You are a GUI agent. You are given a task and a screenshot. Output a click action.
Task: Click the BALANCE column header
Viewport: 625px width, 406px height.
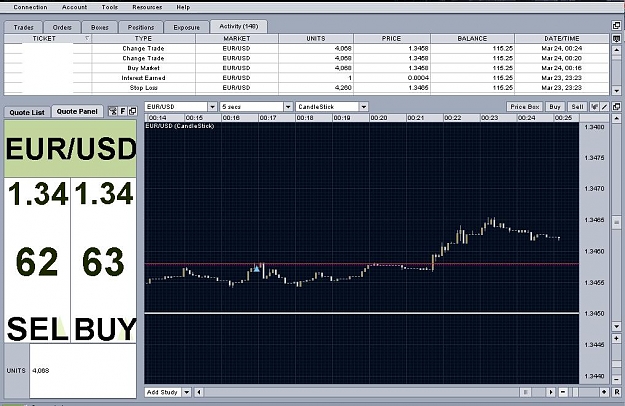(472, 39)
